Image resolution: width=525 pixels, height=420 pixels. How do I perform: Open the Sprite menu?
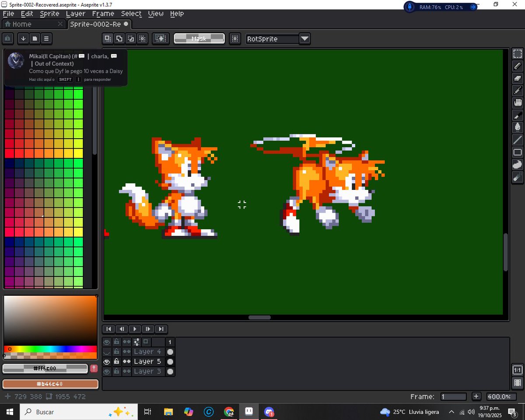coord(49,14)
